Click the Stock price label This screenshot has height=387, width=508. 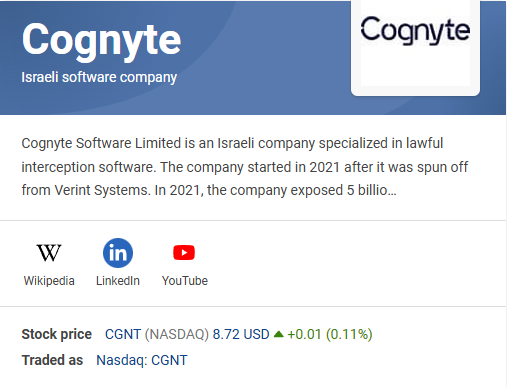(x=57, y=334)
